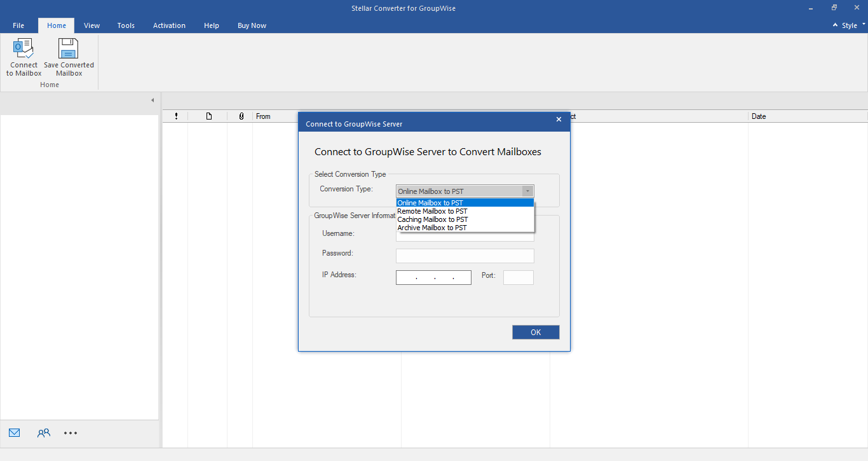Open the three-dots more options icon

pos(71,433)
